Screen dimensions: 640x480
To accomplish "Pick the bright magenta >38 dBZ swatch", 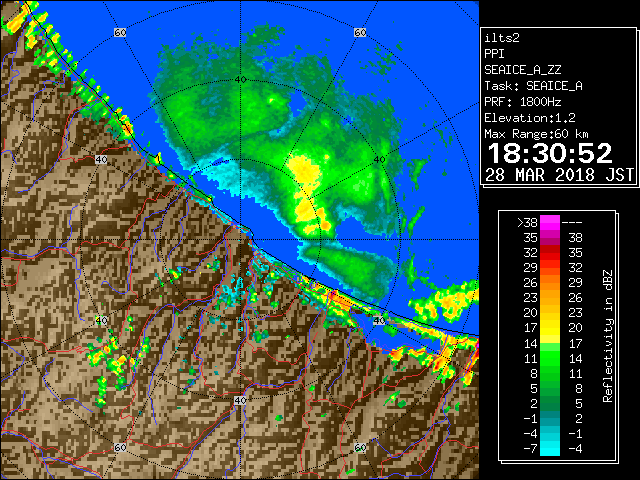I will pyautogui.click(x=550, y=223).
